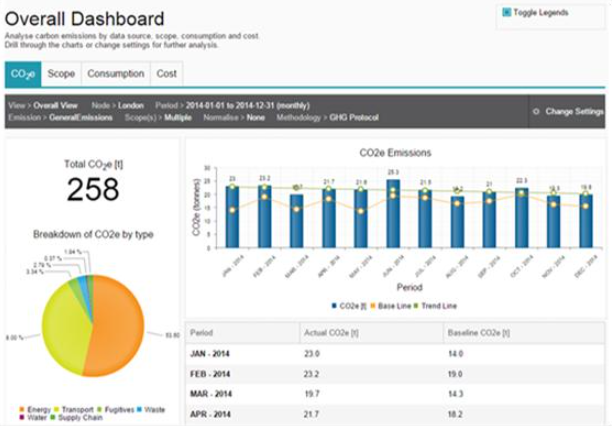Switch to the Scope tab
The width and height of the screenshot is (612, 426).
61,73
